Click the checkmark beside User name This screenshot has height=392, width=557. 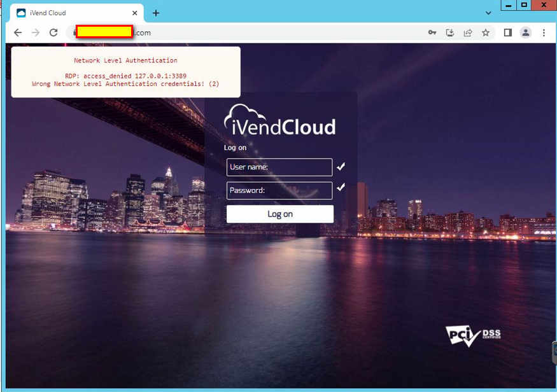[341, 167]
